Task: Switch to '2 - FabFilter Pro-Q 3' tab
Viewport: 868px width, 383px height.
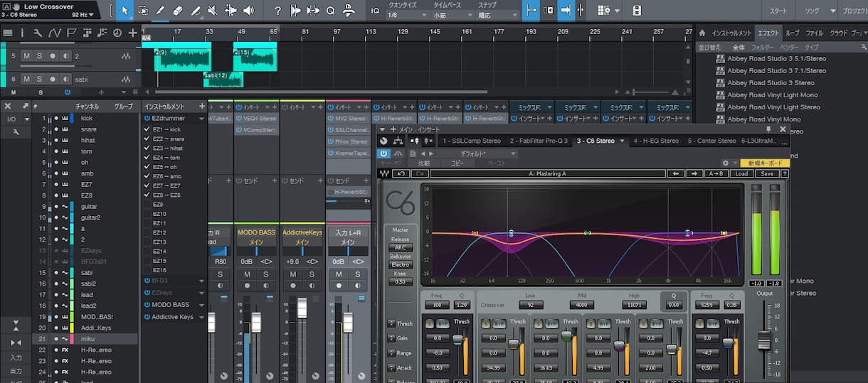Action: tap(539, 141)
